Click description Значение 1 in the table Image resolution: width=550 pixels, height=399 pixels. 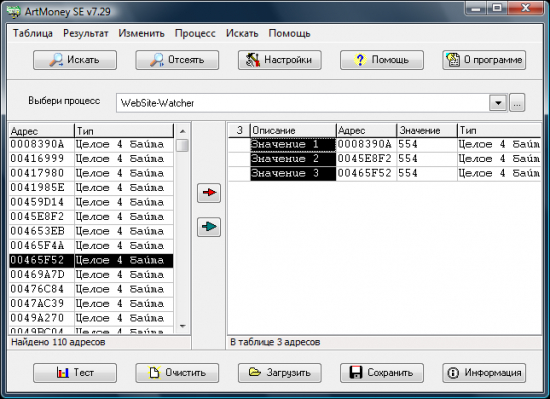pyautogui.click(x=293, y=144)
